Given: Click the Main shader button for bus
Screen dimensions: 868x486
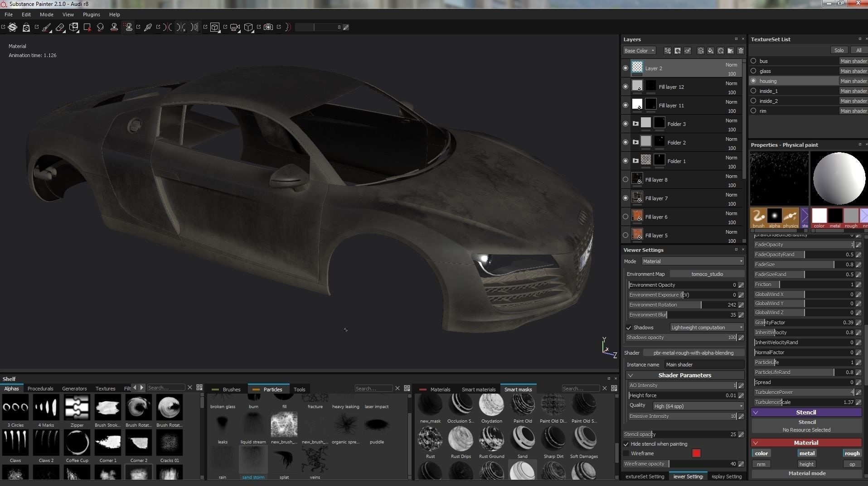Looking at the screenshot, I should (853, 61).
